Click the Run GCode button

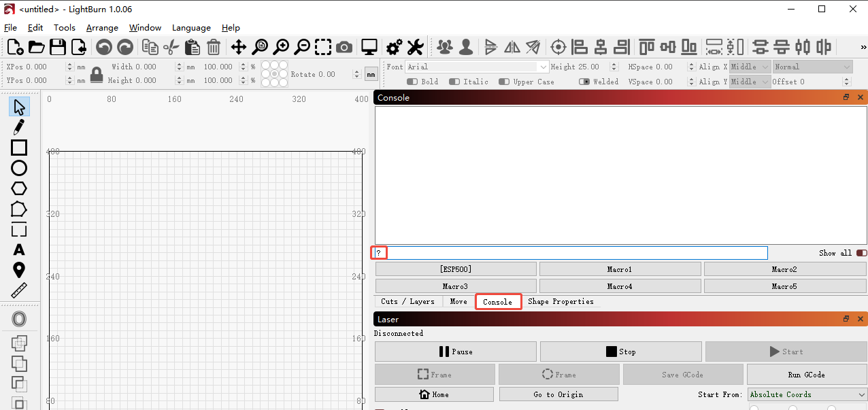(x=806, y=375)
